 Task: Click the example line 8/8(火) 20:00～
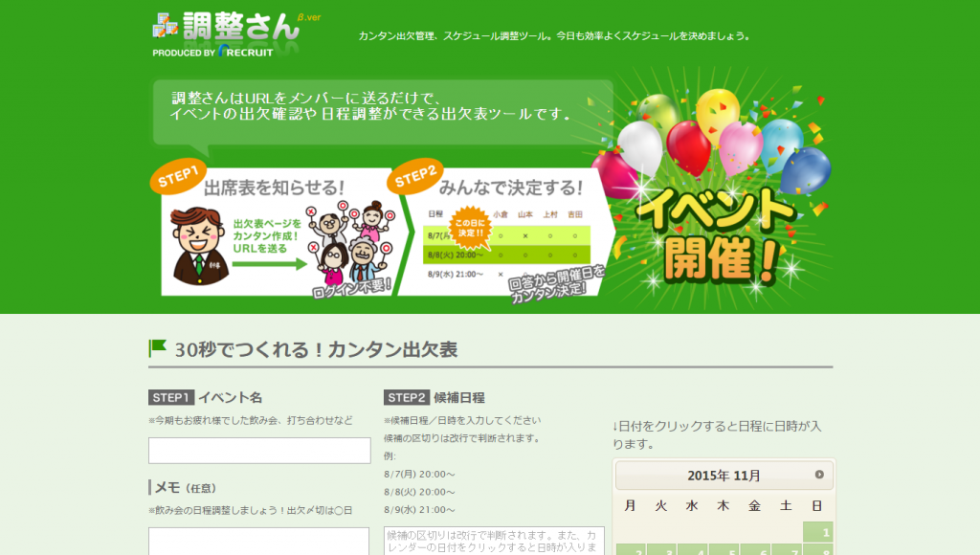[419, 492]
